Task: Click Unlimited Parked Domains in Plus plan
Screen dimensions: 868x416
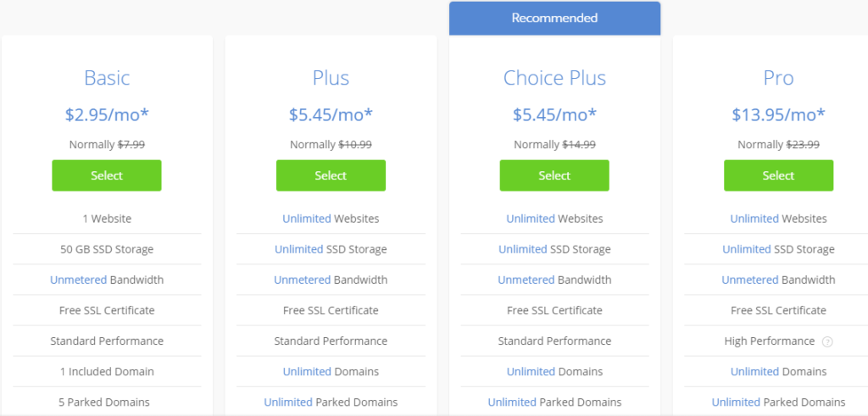Action: pos(288,402)
